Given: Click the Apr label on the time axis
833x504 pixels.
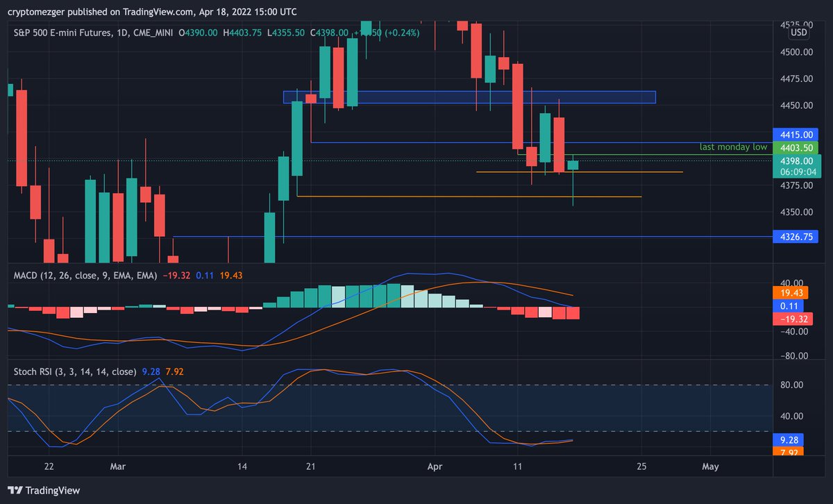Looking at the screenshot, I should (435, 467).
